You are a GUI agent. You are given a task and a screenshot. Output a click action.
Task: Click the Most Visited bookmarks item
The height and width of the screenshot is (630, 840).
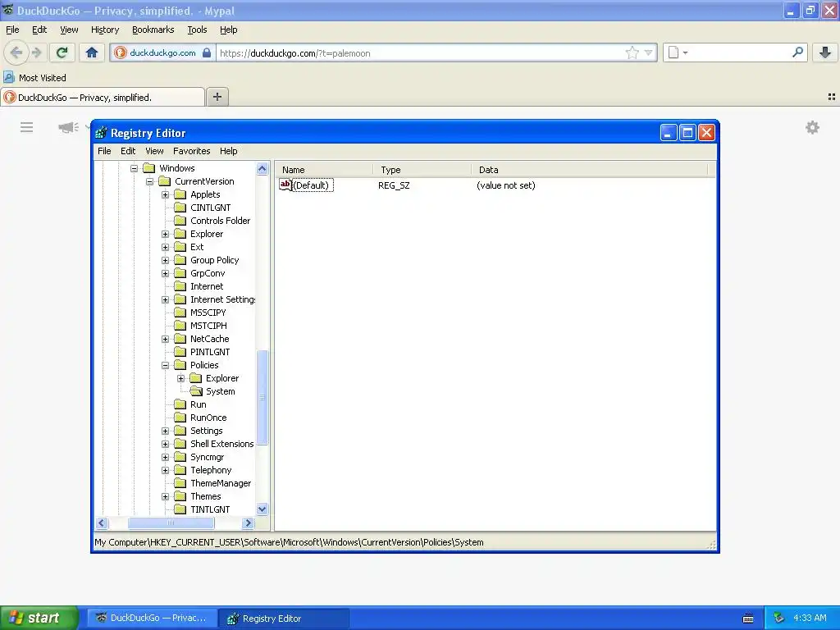pyautogui.click(x=34, y=78)
